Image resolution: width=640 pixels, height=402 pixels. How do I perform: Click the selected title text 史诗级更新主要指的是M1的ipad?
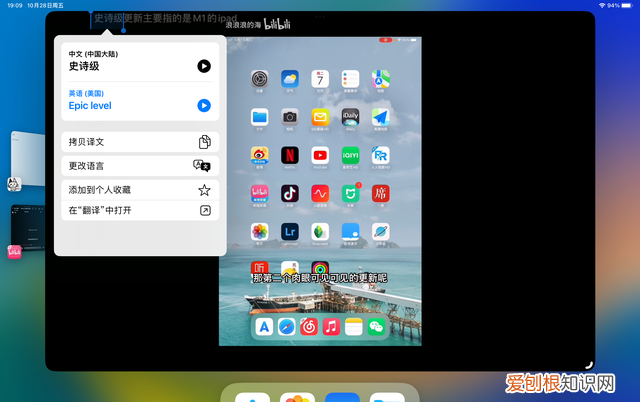(165, 18)
